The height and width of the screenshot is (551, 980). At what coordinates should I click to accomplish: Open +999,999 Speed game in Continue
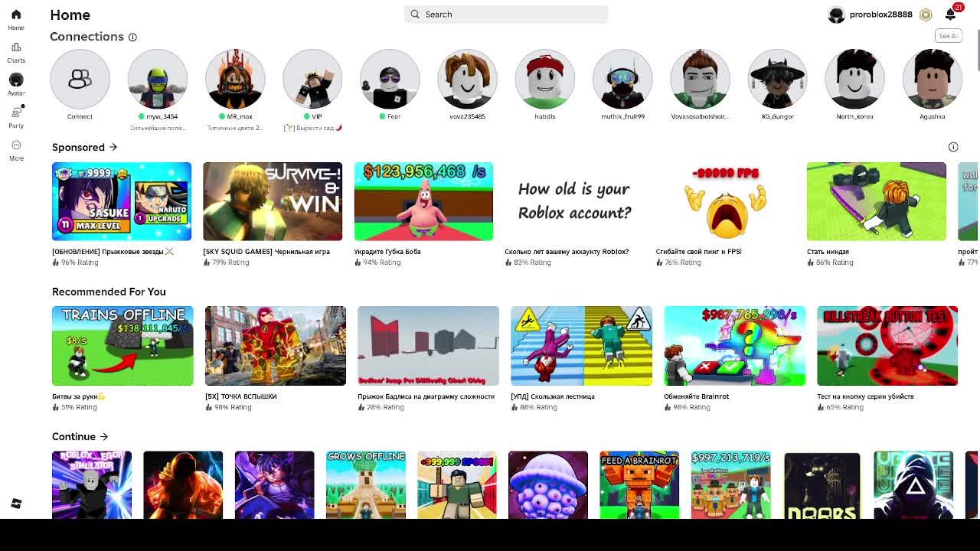(x=457, y=485)
